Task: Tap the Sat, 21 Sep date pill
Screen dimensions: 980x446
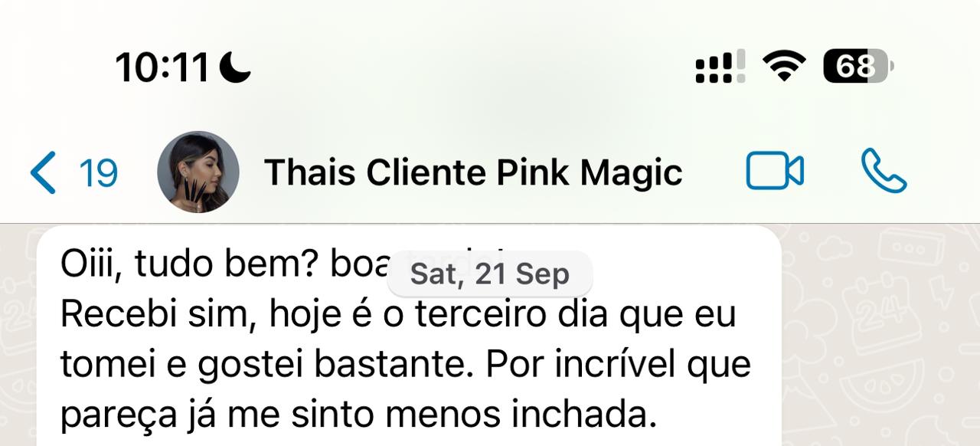Action: (490, 274)
